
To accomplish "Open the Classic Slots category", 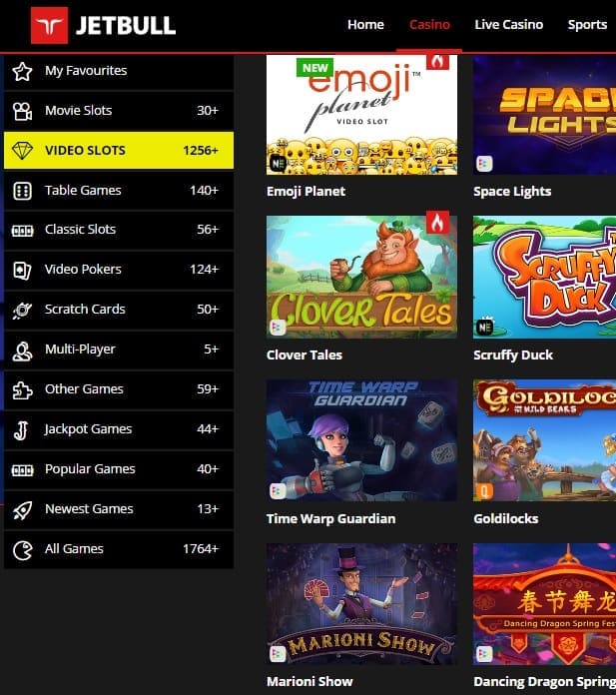I will coord(119,230).
